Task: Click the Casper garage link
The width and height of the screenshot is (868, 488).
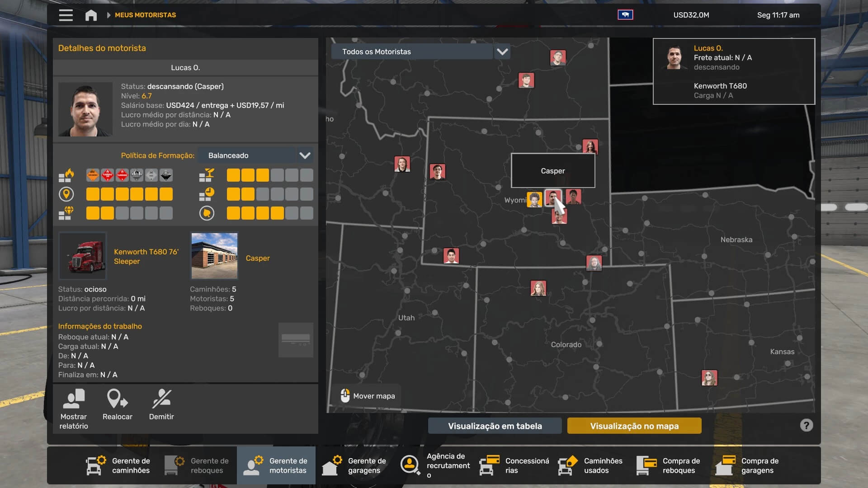Action: pos(258,258)
